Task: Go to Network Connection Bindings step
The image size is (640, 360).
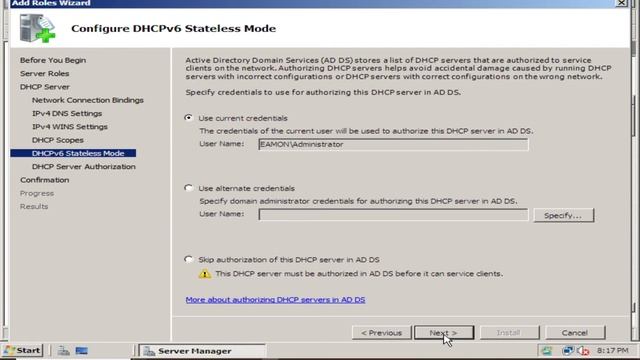Action: pyautogui.click(x=87, y=100)
